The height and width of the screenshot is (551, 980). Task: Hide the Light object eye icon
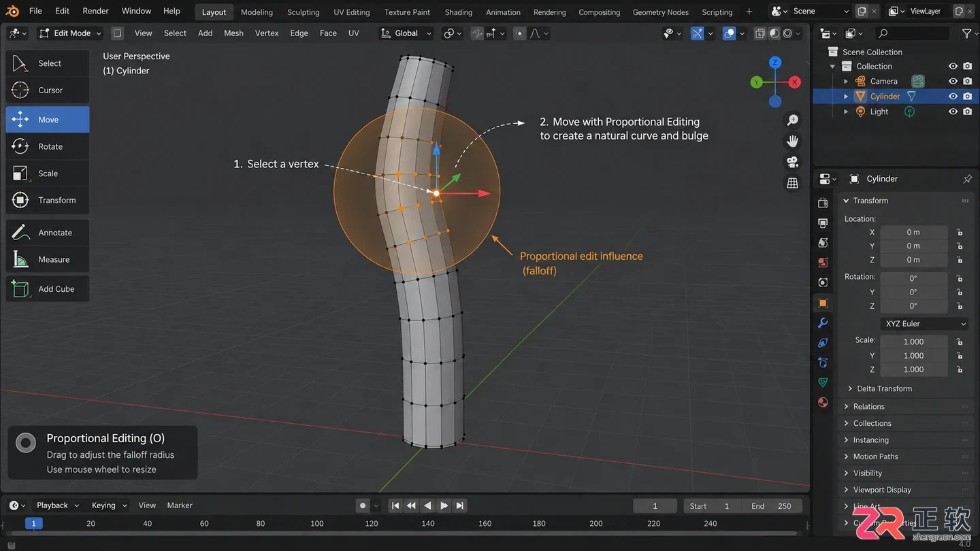953,112
